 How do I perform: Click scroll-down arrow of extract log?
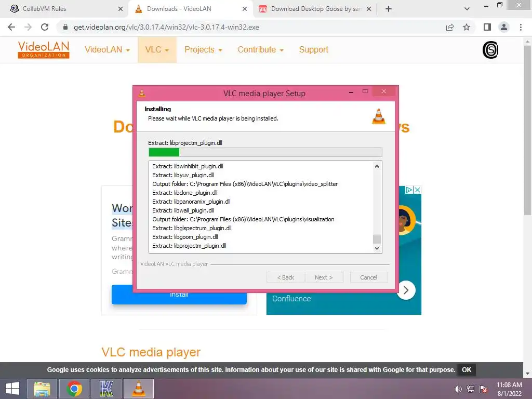pyautogui.click(x=377, y=248)
